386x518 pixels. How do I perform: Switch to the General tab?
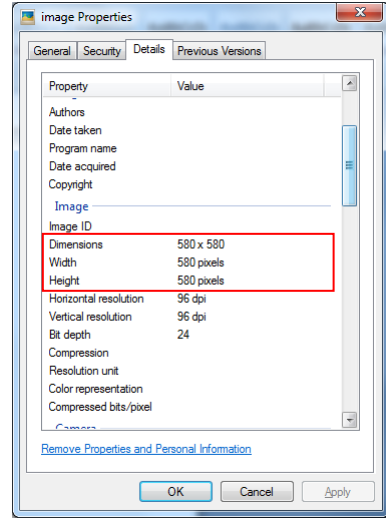pyautogui.click(x=52, y=51)
